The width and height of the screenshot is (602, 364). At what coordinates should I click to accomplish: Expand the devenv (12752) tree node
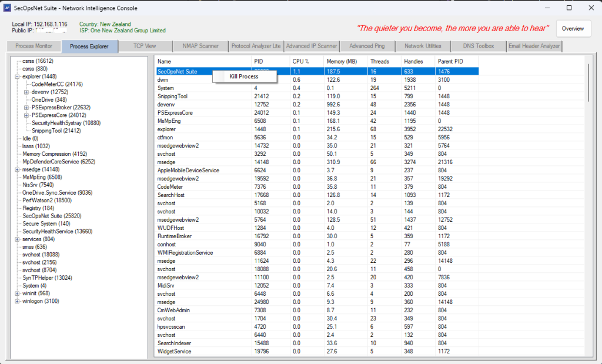click(x=26, y=92)
